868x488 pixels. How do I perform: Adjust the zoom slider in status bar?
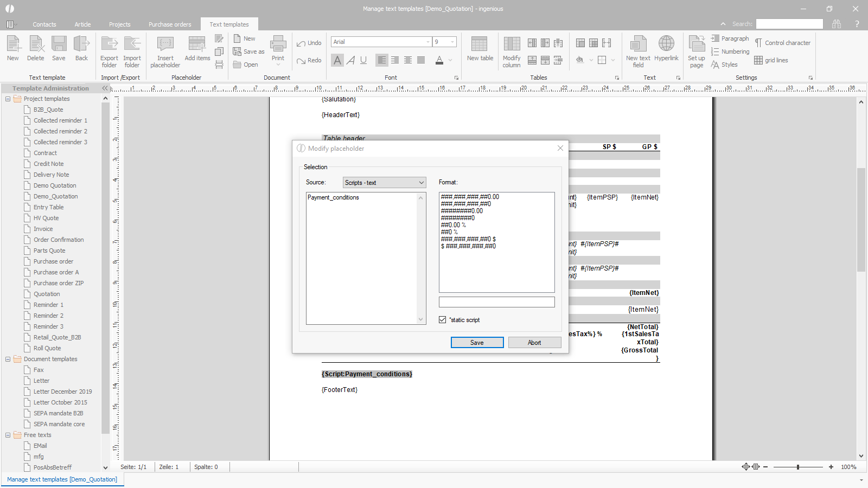click(798, 467)
